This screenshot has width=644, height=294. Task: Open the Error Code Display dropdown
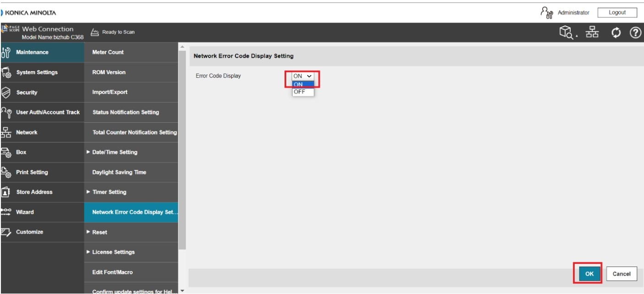(302, 76)
